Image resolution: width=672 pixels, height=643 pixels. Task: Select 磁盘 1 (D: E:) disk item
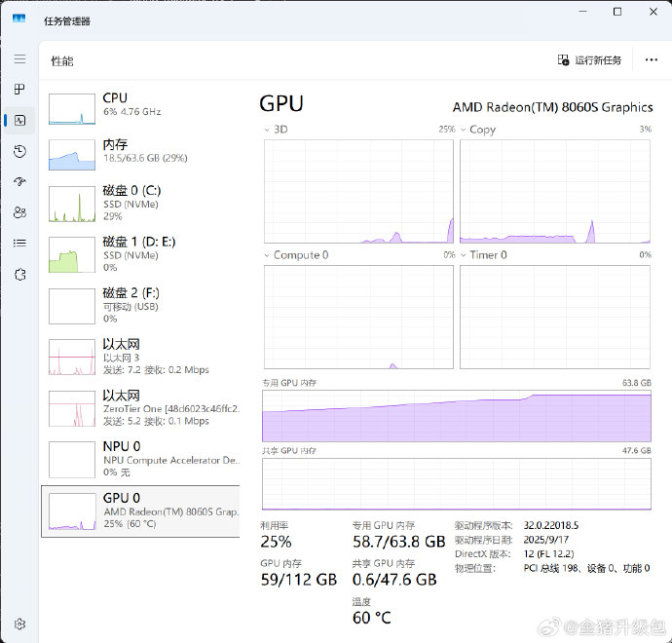[140, 254]
